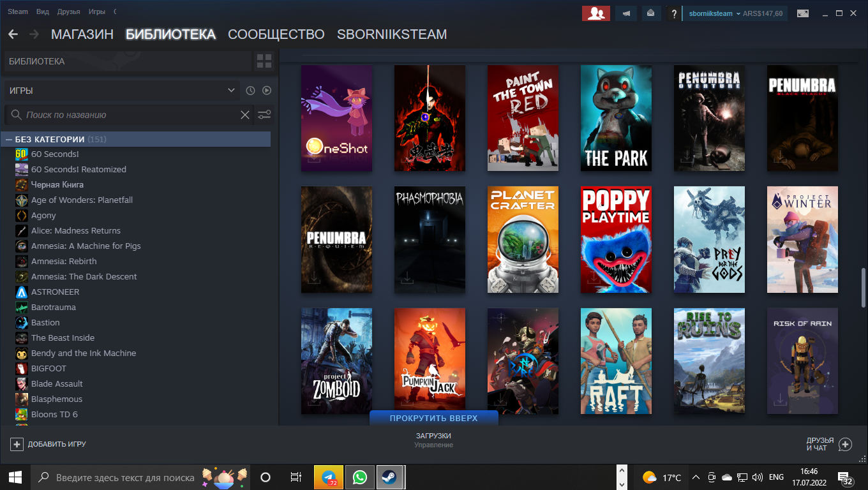The width and height of the screenshot is (868, 490).
Task: Select Черная Книга in the game list
Action: point(57,184)
